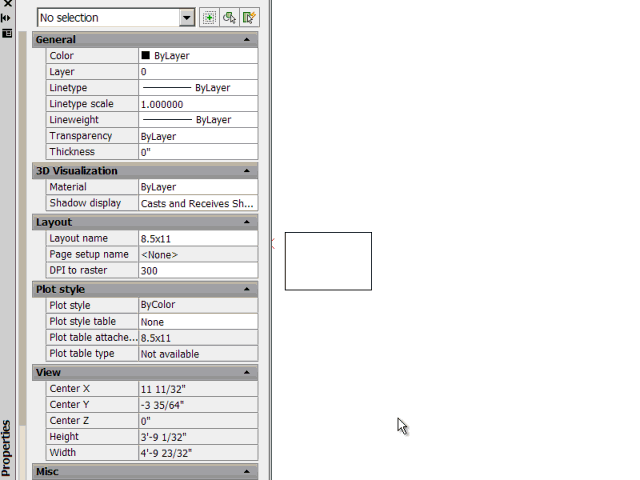Viewport: 640px width, 480px height.
Task: Click Shadow display value field
Action: click(198, 203)
